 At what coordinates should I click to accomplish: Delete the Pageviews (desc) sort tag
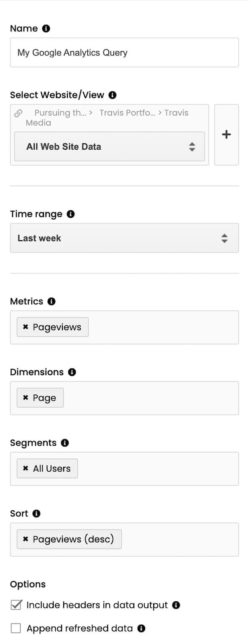click(26, 539)
